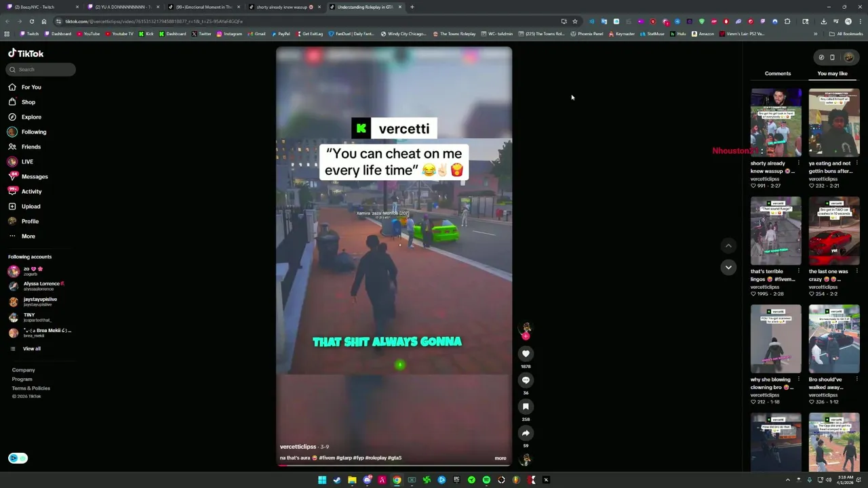Open the 'that's terrible lingos' video thumbnail

coord(776,231)
